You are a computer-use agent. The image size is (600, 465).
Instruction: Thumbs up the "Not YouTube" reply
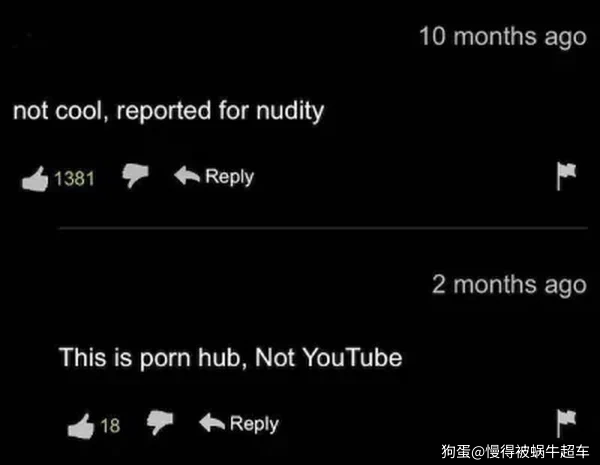pyautogui.click(x=81, y=426)
